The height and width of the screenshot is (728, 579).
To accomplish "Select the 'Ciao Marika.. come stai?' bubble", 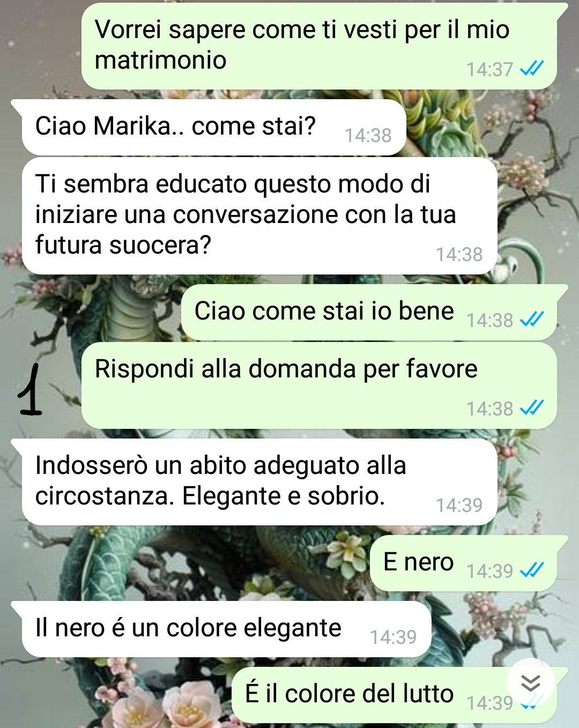I will [214, 128].
